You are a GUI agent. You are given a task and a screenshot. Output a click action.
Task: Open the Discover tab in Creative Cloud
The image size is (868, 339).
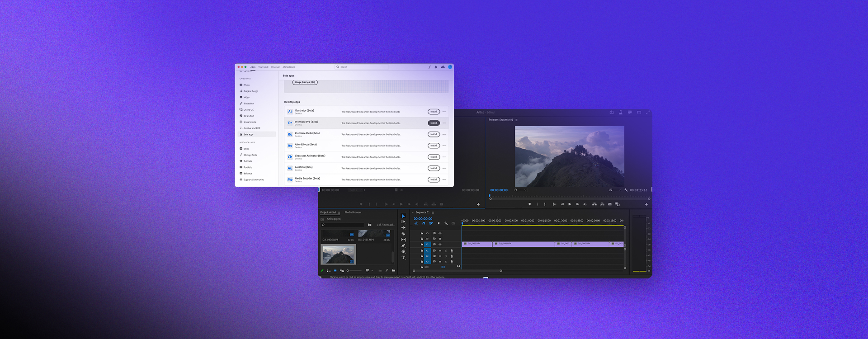(x=275, y=67)
